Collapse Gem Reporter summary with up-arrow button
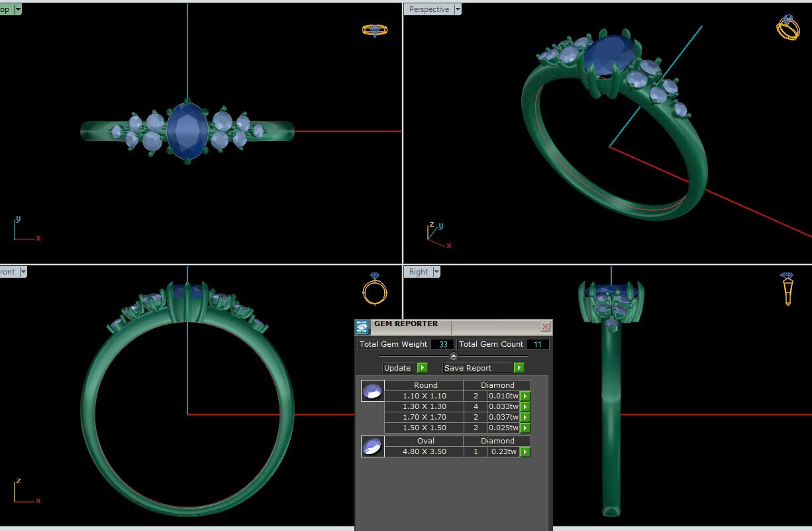 point(454,356)
